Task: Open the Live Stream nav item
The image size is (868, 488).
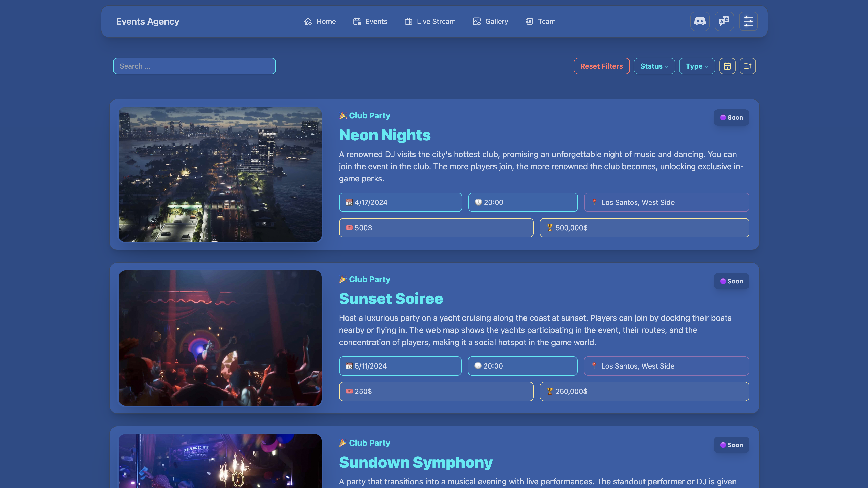Action: tap(430, 22)
